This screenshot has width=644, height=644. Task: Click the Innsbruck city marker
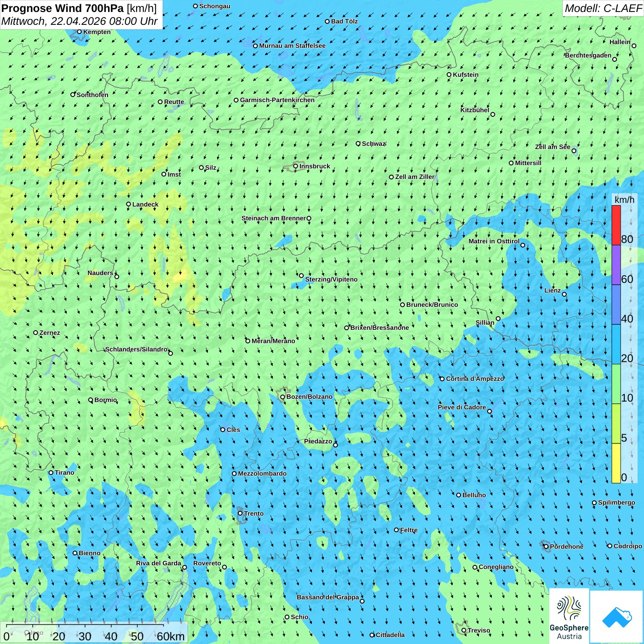(x=295, y=166)
